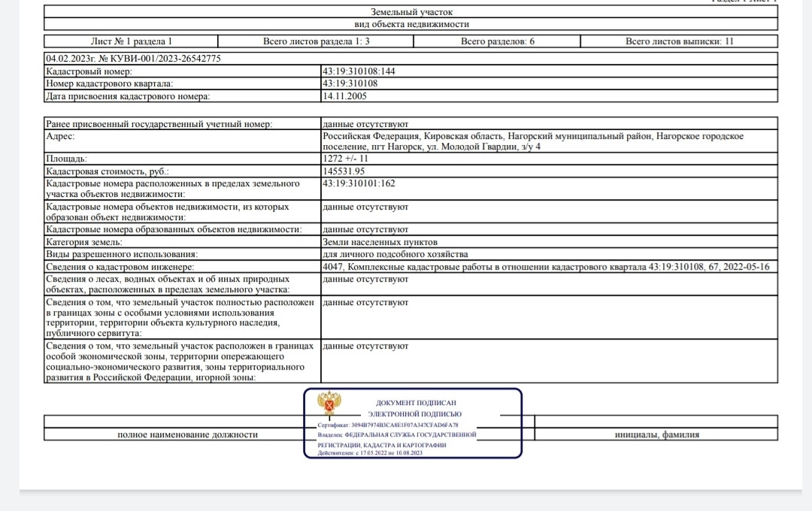Select 'для личного подсобного хозяйства' value
812x511 pixels.
pos(395,255)
